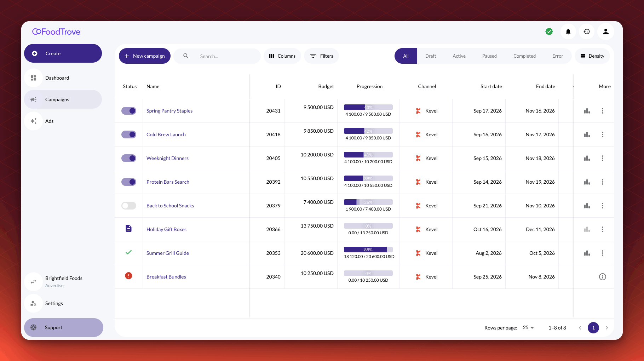The width and height of the screenshot is (644, 361).
Task: Click the New campaign button
Action: click(x=145, y=56)
